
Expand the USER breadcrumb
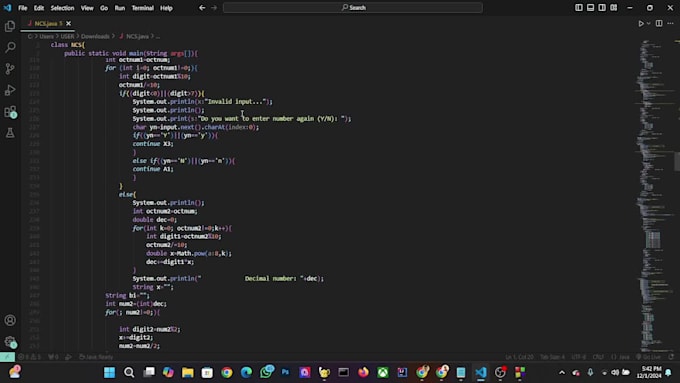tap(67, 36)
